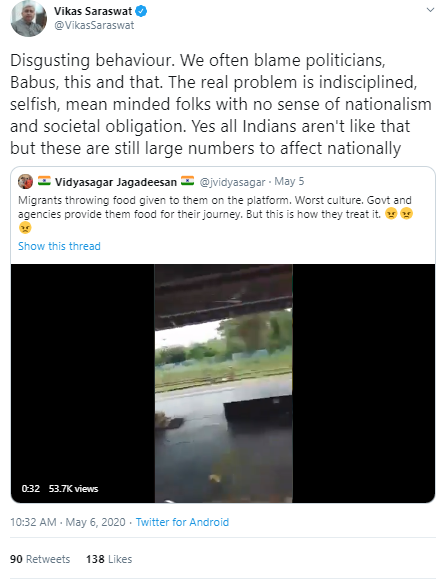The width and height of the screenshot is (445, 580).
Task: Open the quoted tweet's May 5 date
Action: [289, 181]
